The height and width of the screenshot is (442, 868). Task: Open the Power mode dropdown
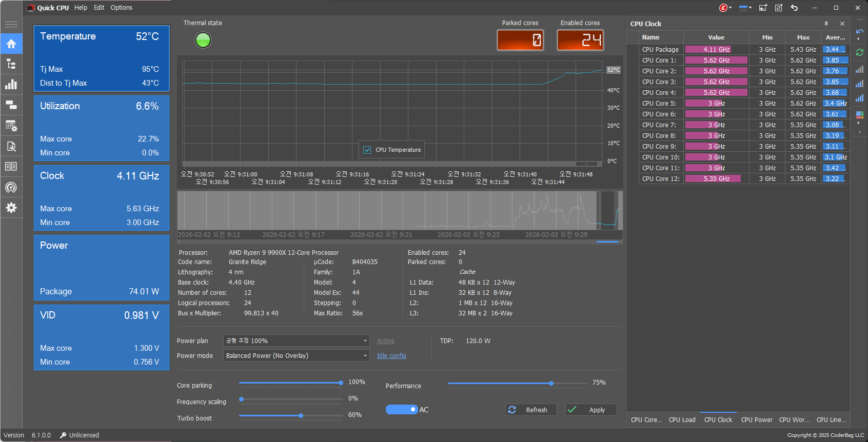click(297, 355)
